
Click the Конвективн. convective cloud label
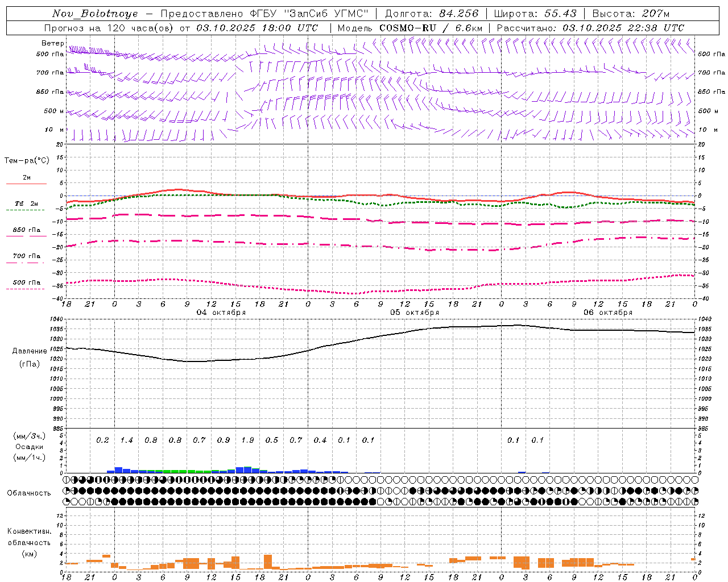click(30, 531)
